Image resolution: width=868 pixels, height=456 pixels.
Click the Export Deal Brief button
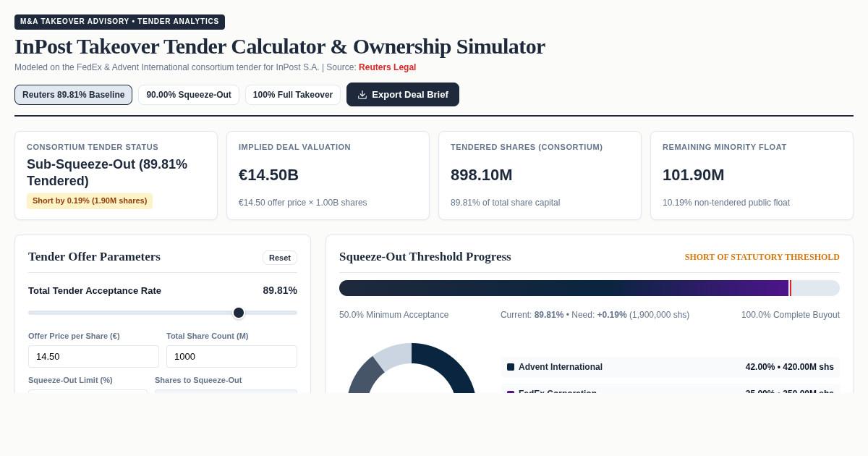[x=403, y=95]
